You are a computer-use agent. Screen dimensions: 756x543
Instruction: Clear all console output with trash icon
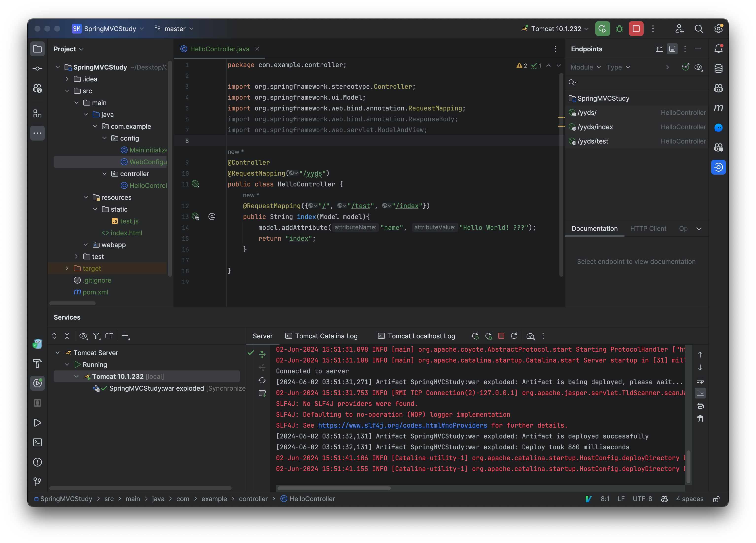pyautogui.click(x=700, y=419)
